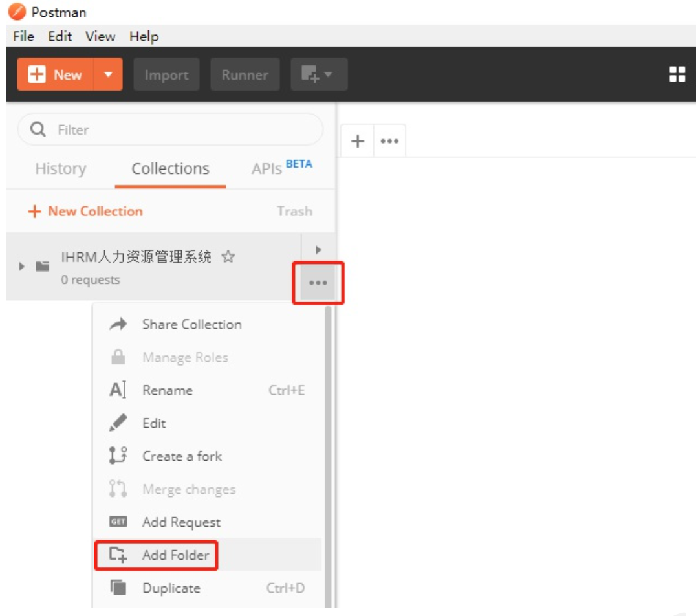Open the tab options ellipsis
This screenshot has width=696, height=616.
(389, 141)
